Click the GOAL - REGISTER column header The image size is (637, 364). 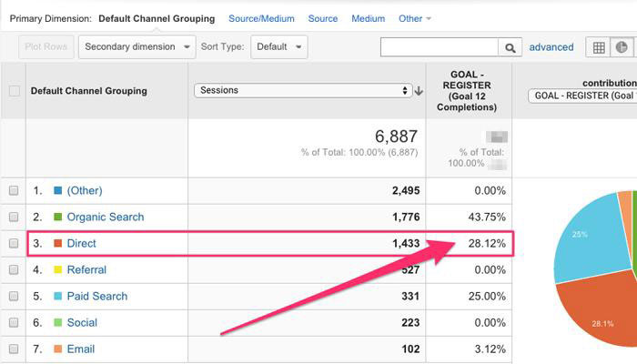467,91
